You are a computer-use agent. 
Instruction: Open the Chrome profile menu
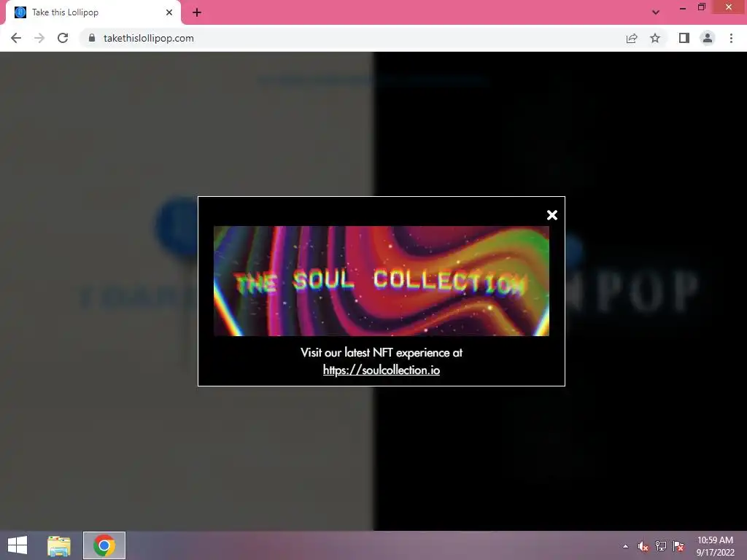(708, 38)
